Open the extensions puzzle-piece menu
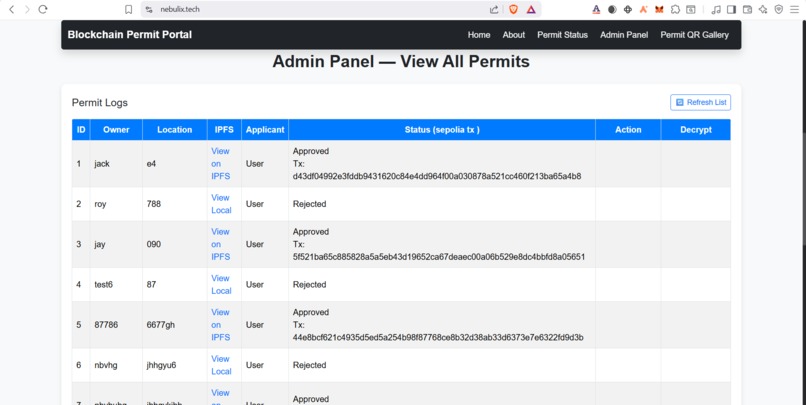806x405 pixels. [675, 9]
